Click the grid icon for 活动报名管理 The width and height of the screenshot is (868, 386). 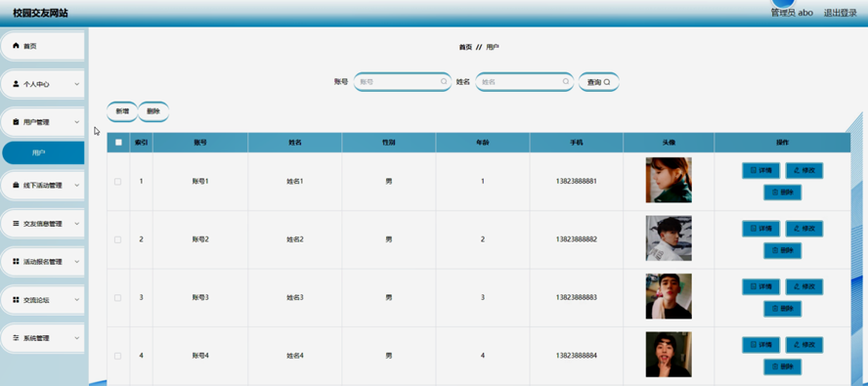pos(16,261)
